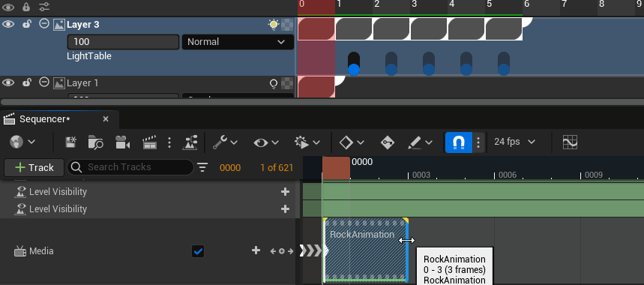644x285 pixels.
Task: Select the Layer 3 keyframe at frame 1
Action: [x=354, y=29]
